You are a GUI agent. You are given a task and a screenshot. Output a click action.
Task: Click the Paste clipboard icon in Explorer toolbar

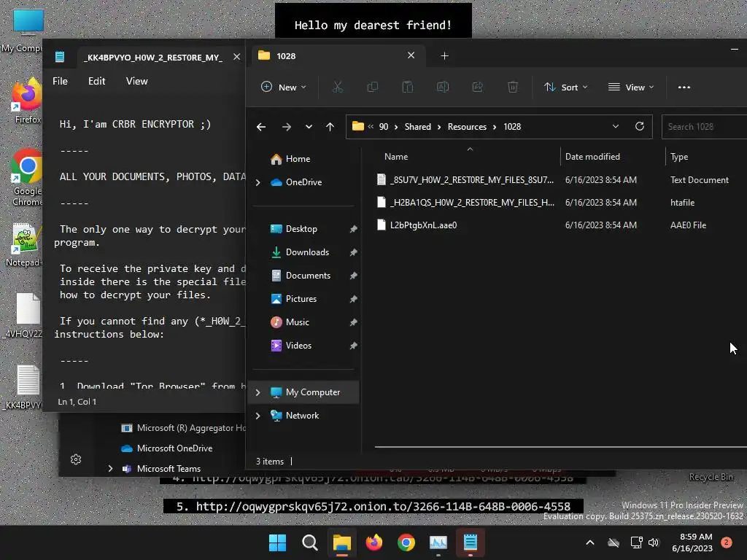[407, 87]
